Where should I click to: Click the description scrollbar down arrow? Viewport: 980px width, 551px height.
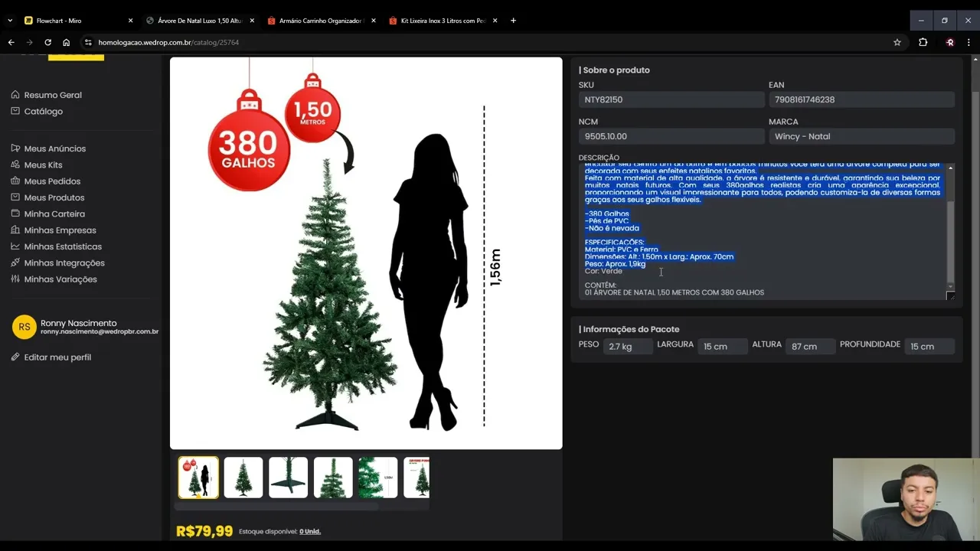(x=951, y=287)
